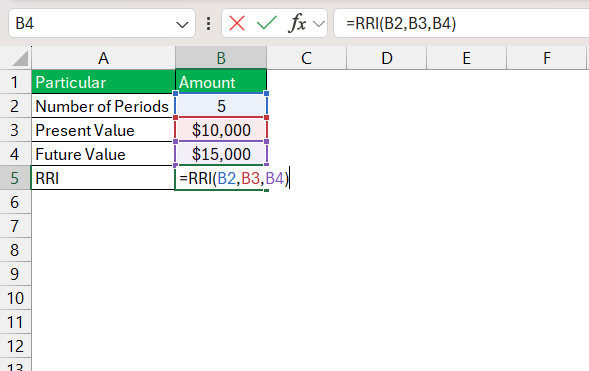The image size is (589, 371).
Task: Select column D header
Action: (387, 58)
